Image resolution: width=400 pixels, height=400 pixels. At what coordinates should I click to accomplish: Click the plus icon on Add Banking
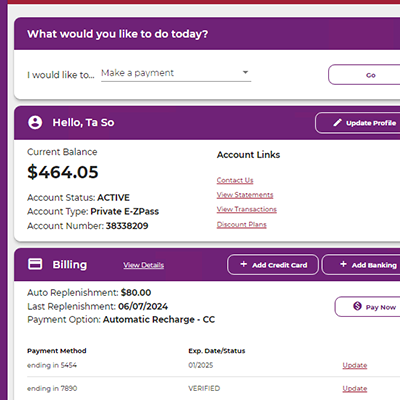tap(343, 264)
